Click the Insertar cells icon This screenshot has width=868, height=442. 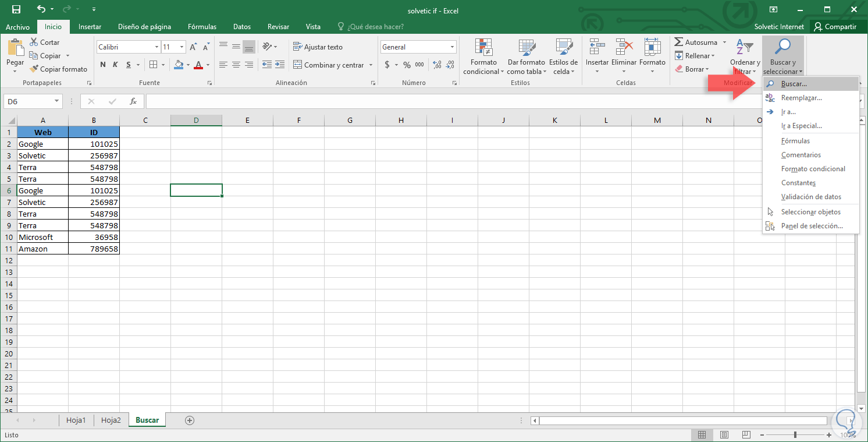[597, 47]
